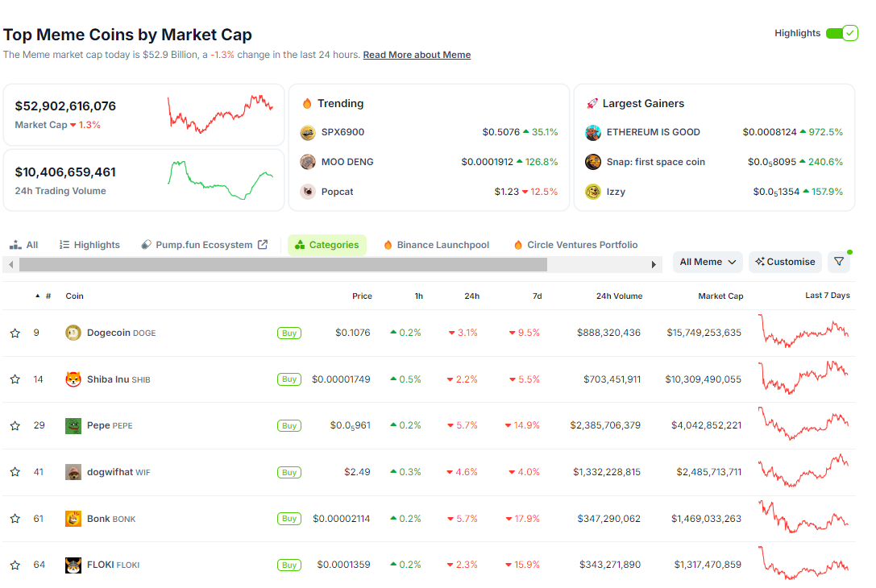Open the Read More about Meme link
Viewport: 876px width, 588px height.
tap(417, 55)
